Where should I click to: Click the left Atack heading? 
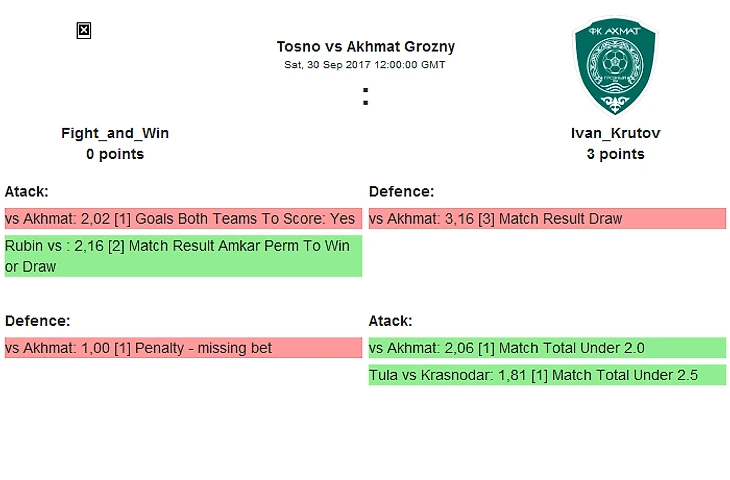[27, 191]
